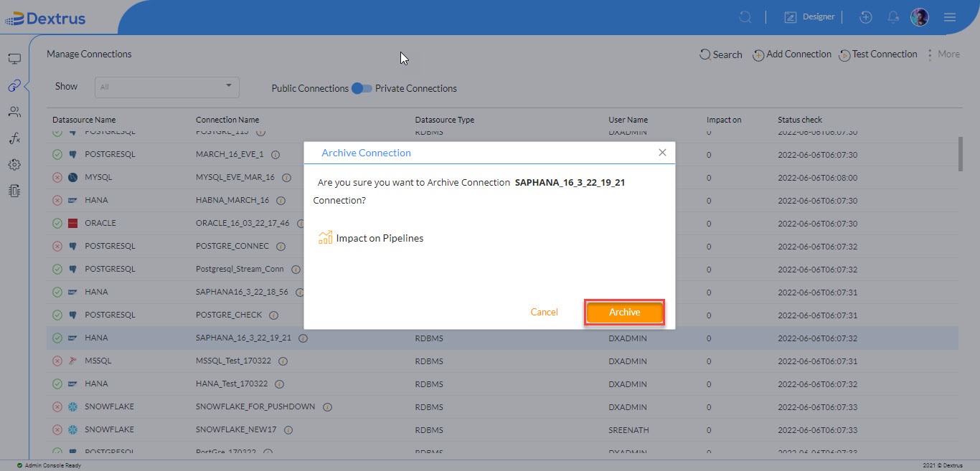Click the red status icon on MSSQL row

pos(57,361)
